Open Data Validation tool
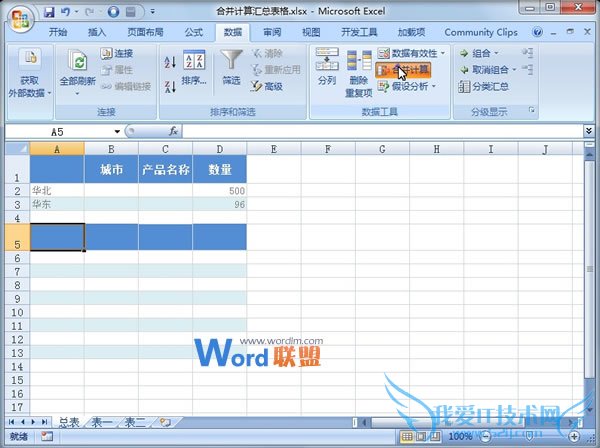This screenshot has width=600, height=448. [x=408, y=53]
